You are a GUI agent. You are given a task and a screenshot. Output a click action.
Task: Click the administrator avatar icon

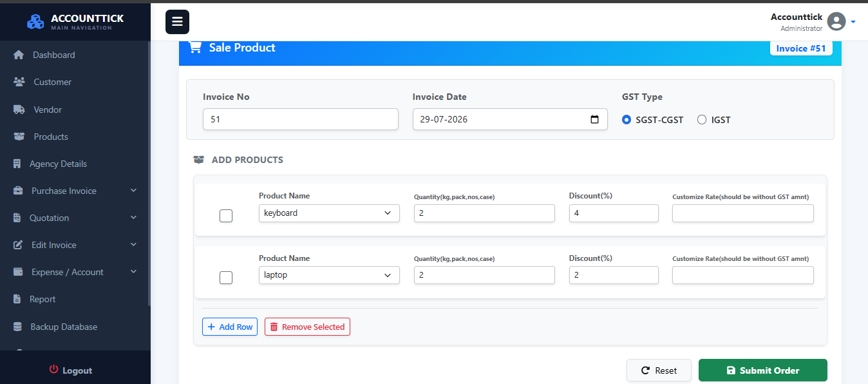coord(836,21)
